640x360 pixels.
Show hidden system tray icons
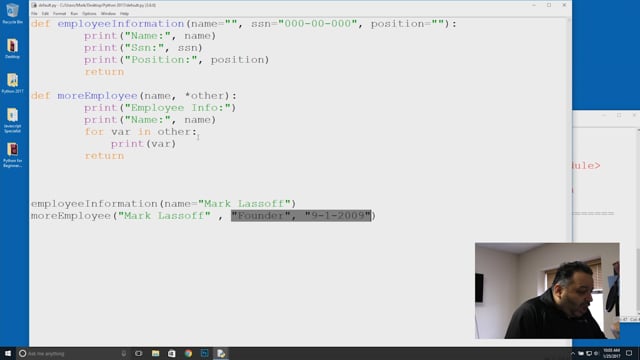[x=573, y=353]
